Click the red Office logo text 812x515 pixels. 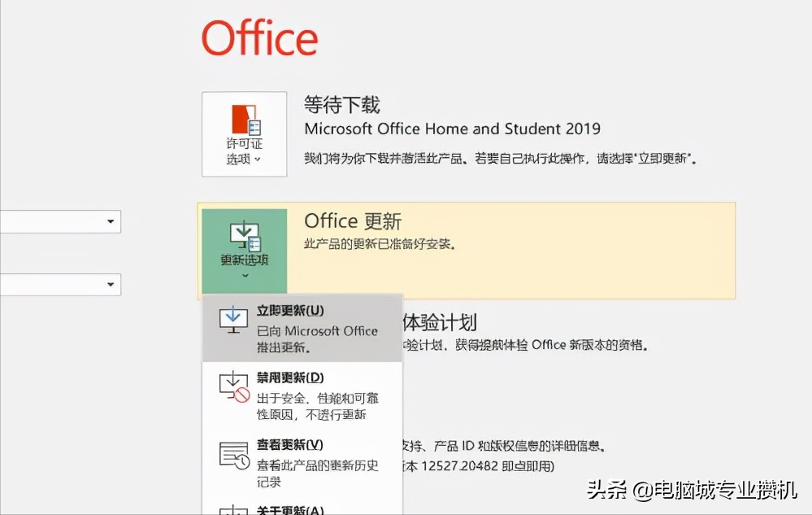[x=259, y=37]
